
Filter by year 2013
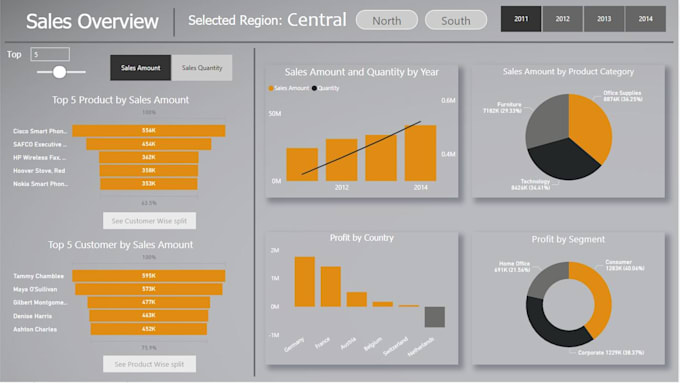coord(604,19)
